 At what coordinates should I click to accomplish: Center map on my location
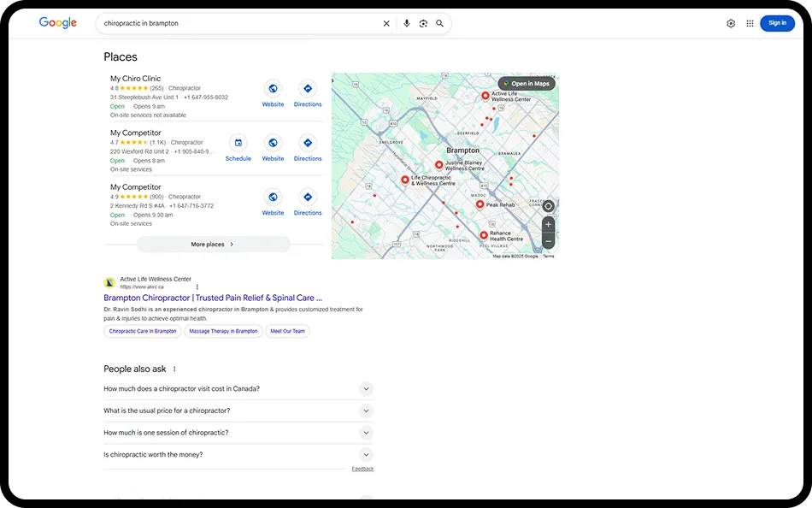[549, 206]
